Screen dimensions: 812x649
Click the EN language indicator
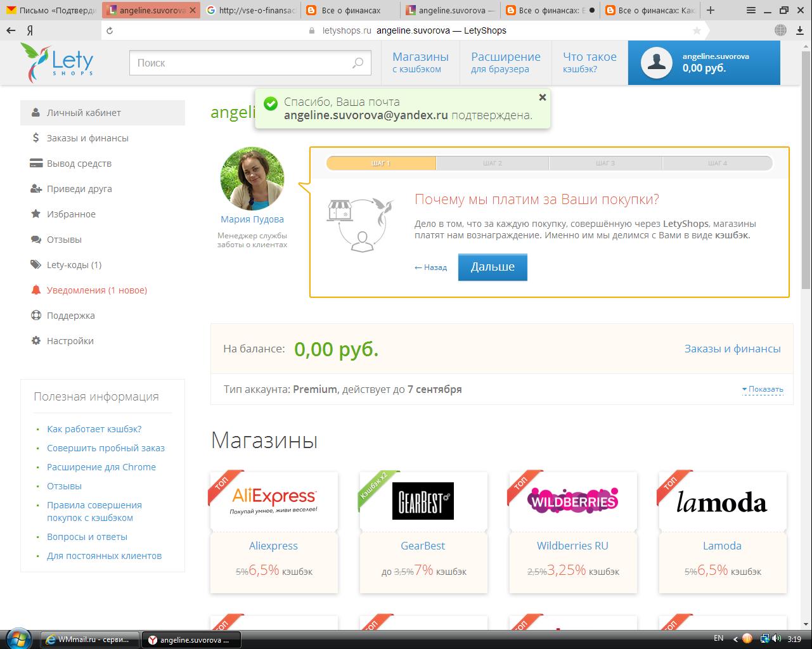coord(718,638)
